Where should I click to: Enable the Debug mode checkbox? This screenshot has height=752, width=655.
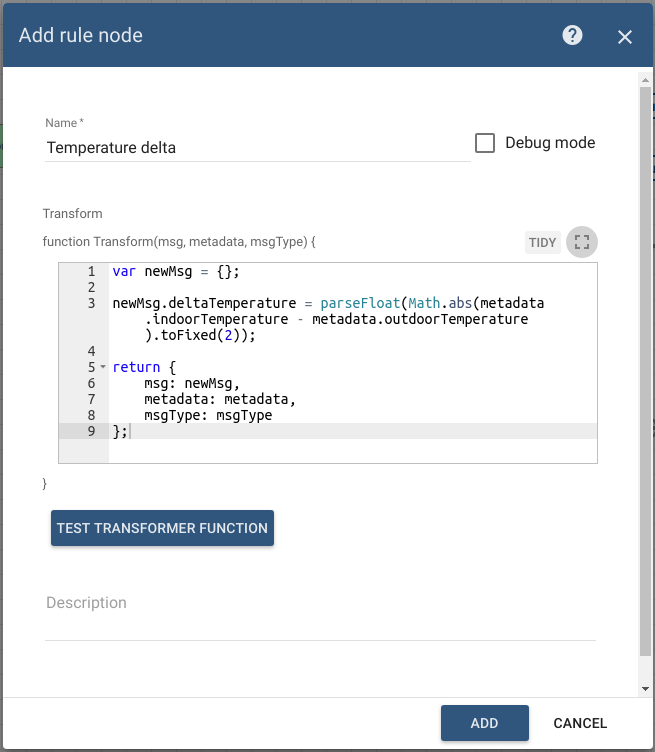[x=485, y=143]
